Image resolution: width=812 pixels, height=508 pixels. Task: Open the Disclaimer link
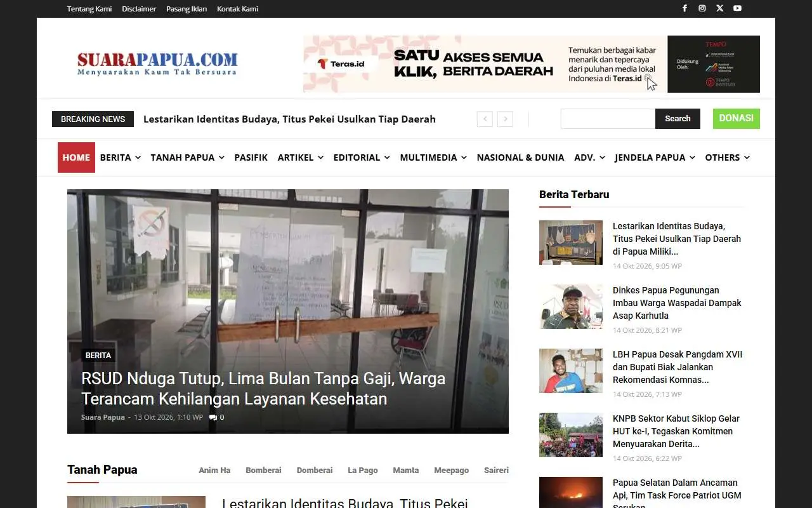coord(139,9)
